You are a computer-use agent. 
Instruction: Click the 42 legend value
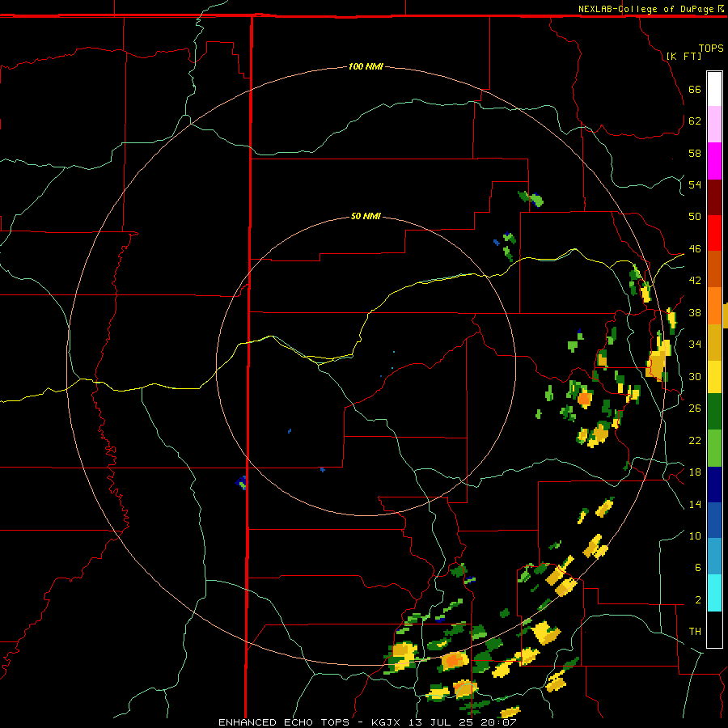click(695, 281)
